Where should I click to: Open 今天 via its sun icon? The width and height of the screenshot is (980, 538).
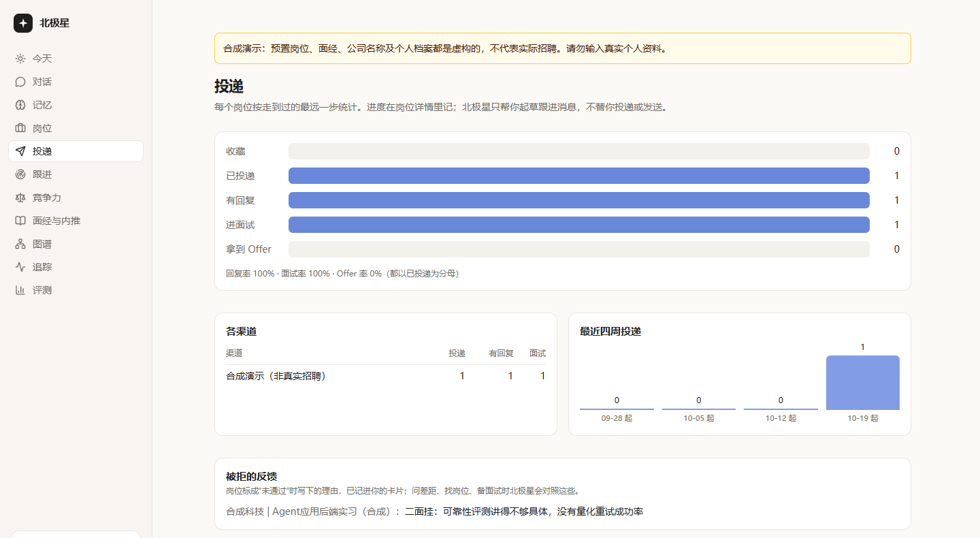pyautogui.click(x=20, y=59)
